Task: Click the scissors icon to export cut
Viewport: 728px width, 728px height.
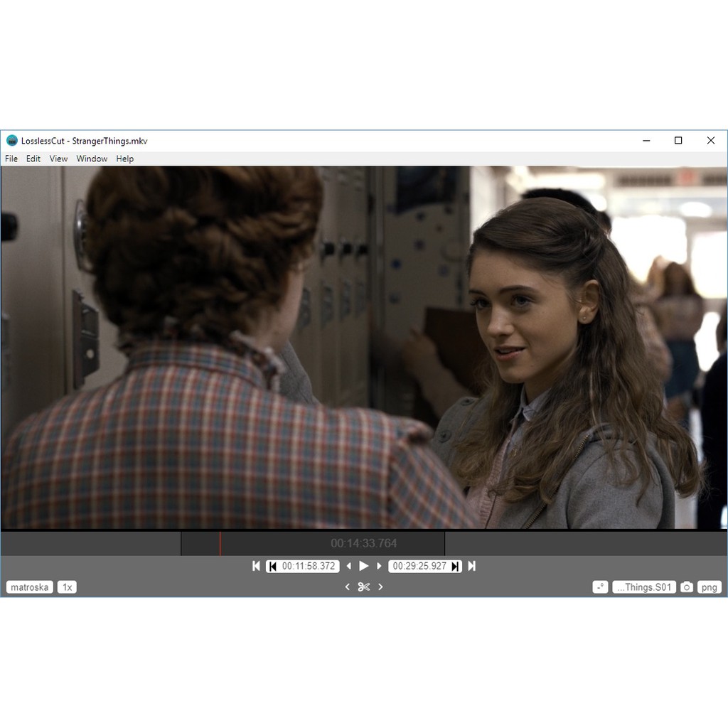Action: (x=364, y=587)
